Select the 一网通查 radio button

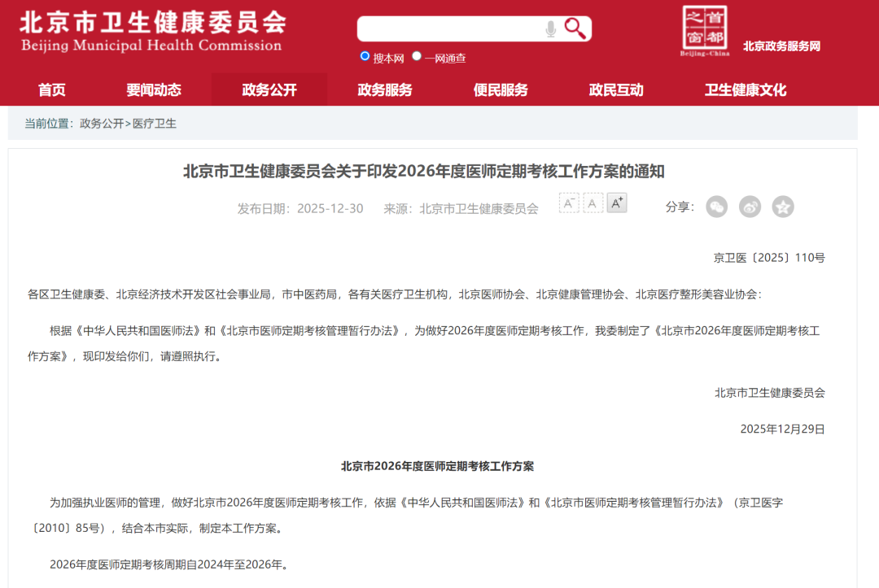coord(417,56)
